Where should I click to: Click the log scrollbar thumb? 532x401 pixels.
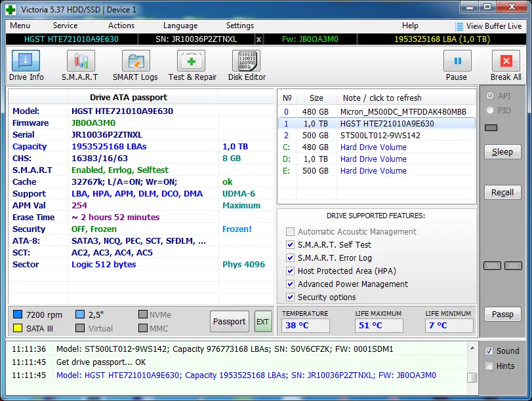click(x=472, y=377)
